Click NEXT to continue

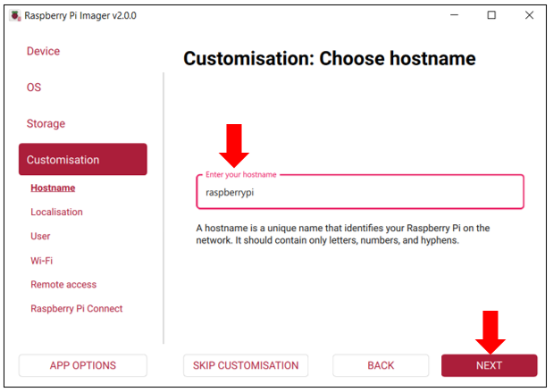[x=490, y=365]
